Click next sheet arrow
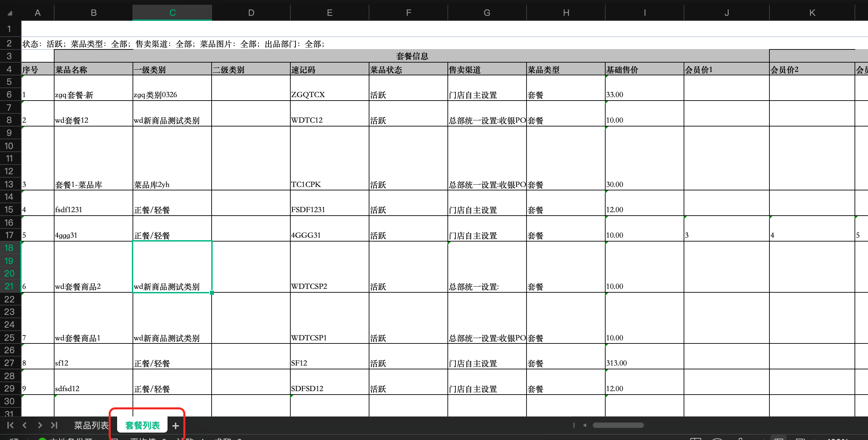Image resolution: width=868 pixels, height=440 pixels. (40, 425)
